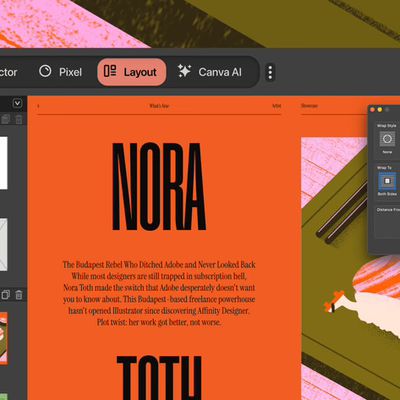Viewport: 400px width, 400px height.
Task: Click the "Showcase" header on right page
Action: pyautogui.click(x=309, y=106)
